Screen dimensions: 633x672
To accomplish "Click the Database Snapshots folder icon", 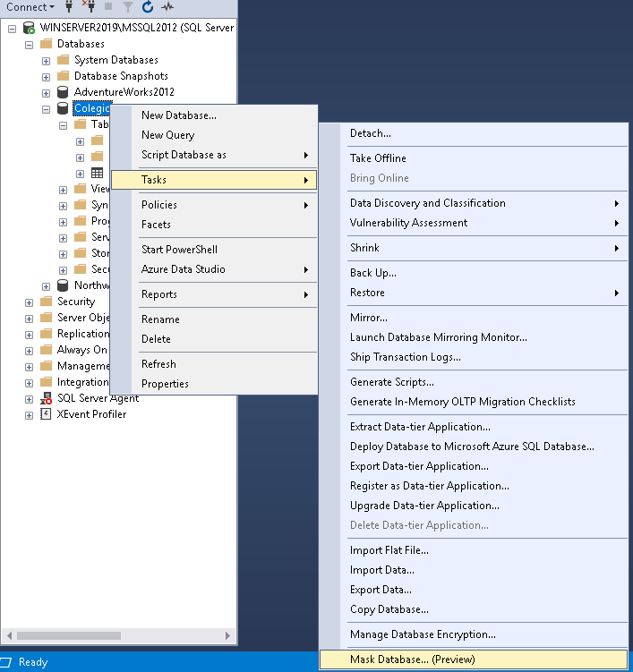I will (x=63, y=76).
